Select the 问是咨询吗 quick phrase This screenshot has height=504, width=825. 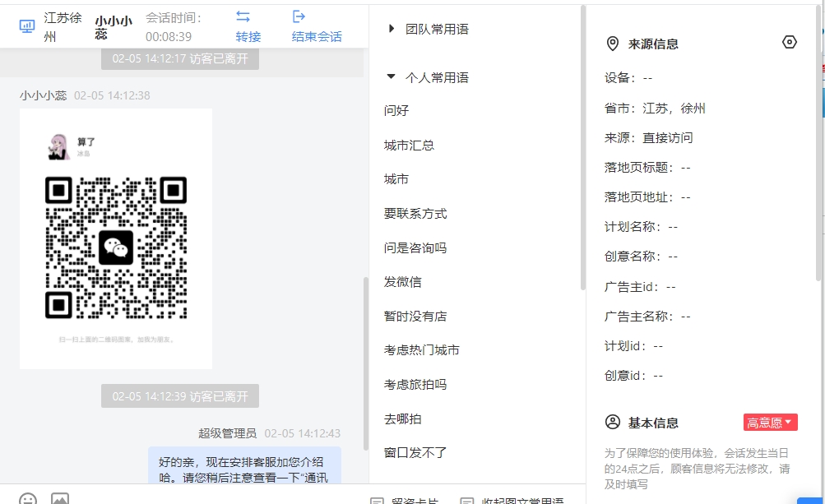point(415,247)
